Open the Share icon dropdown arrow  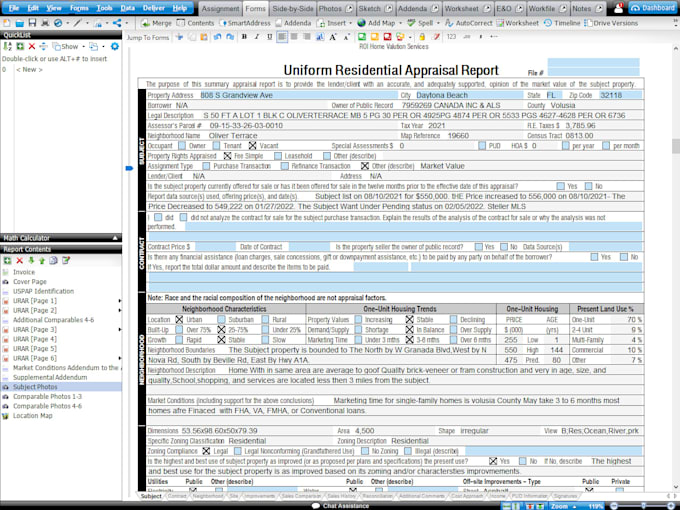[x=126, y=23]
